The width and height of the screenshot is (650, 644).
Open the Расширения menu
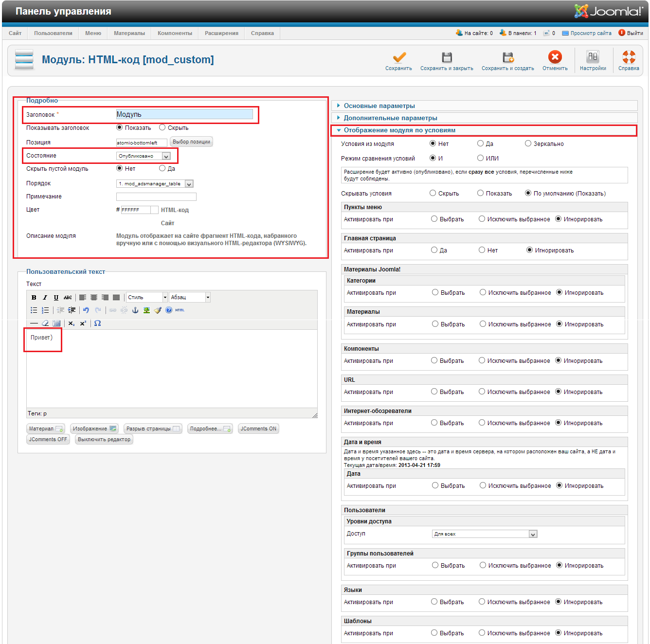(x=221, y=33)
